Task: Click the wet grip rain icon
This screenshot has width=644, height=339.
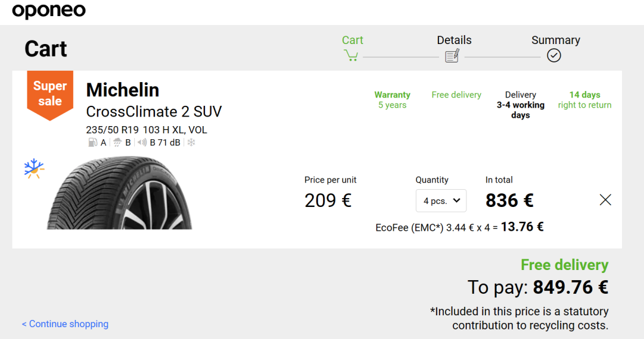Action: pos(118,143)
